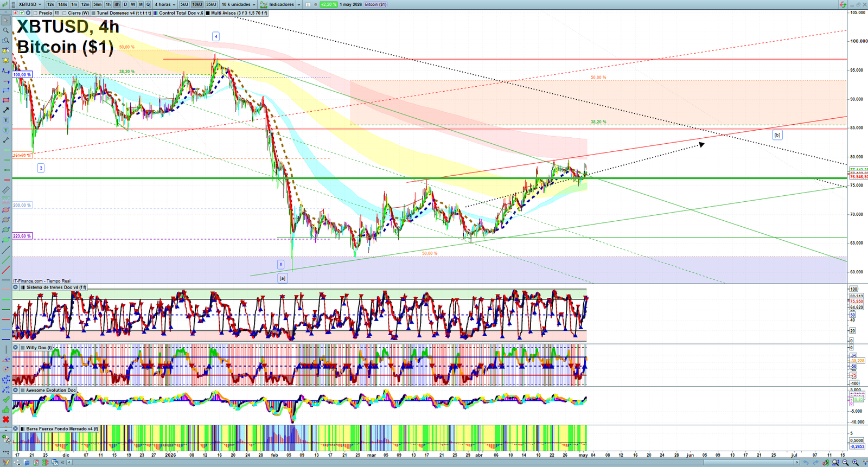Click the +2,20 % change badge
868x467 pixels.
coord(328,4)
